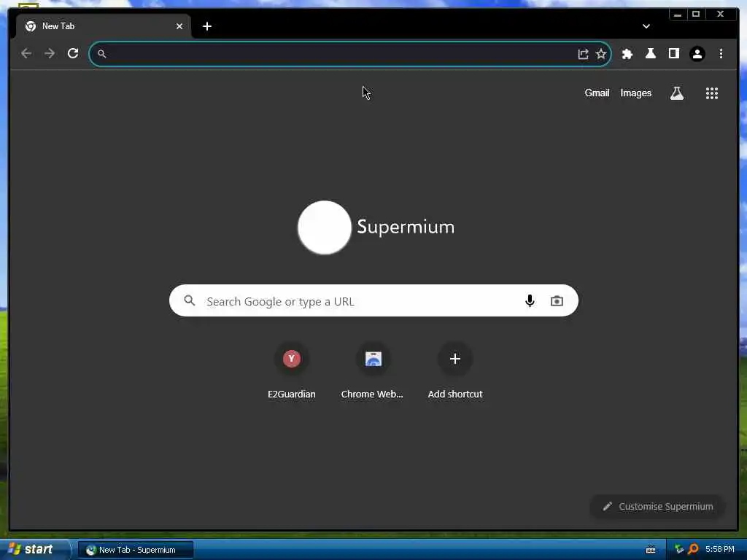Go back using the back arrow
This screenshot has height=560, width=747.
tap(26, 53)
